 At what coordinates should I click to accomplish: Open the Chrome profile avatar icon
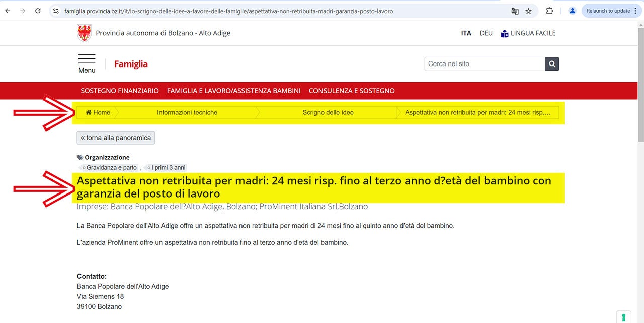pyautogui.click(x=572, y=11)
